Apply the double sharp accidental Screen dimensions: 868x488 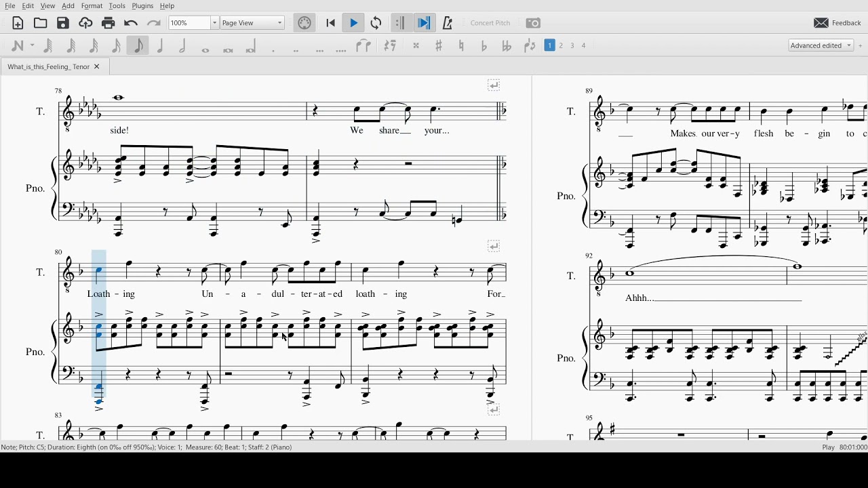pyautogui.click(x=416, y=45)
